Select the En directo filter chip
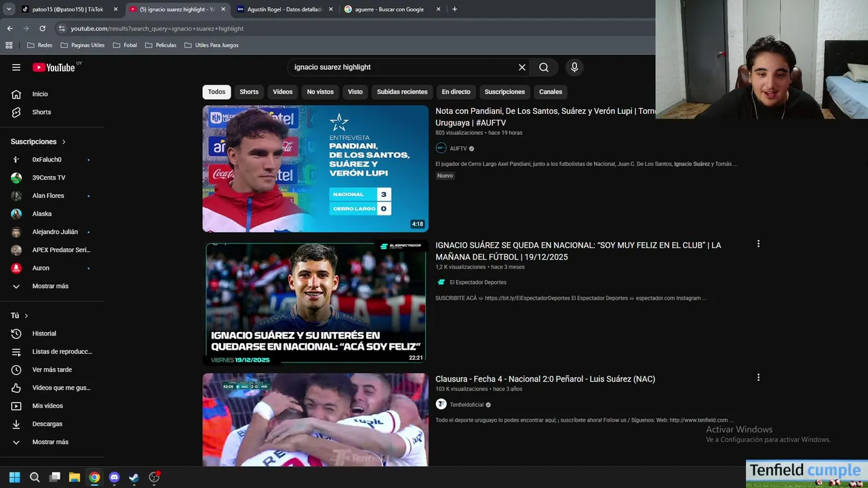The width and height of the screenshot is (868, 488). (x=456, y=91)
